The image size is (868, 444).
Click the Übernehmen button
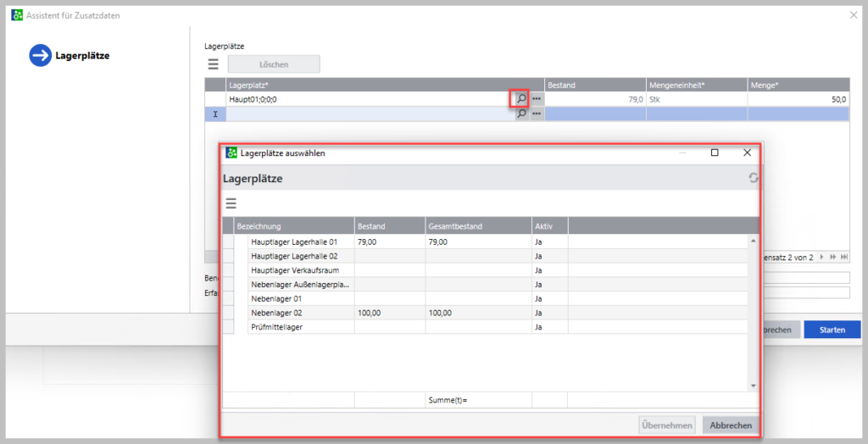[x=667, y=425]
